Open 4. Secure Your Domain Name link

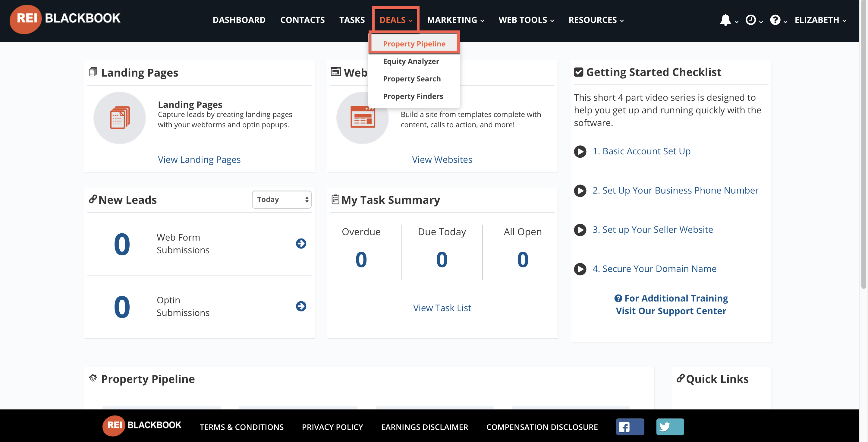654,269
